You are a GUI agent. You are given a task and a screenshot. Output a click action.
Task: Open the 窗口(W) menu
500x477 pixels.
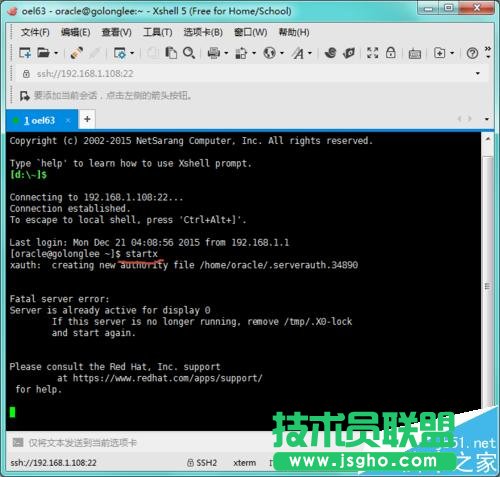251,32
